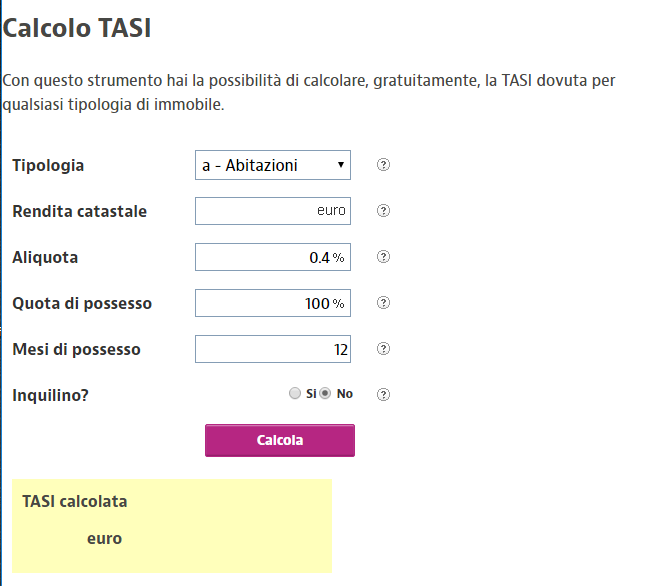Open the help icon next to Tipologia

(x=383, y=165)
